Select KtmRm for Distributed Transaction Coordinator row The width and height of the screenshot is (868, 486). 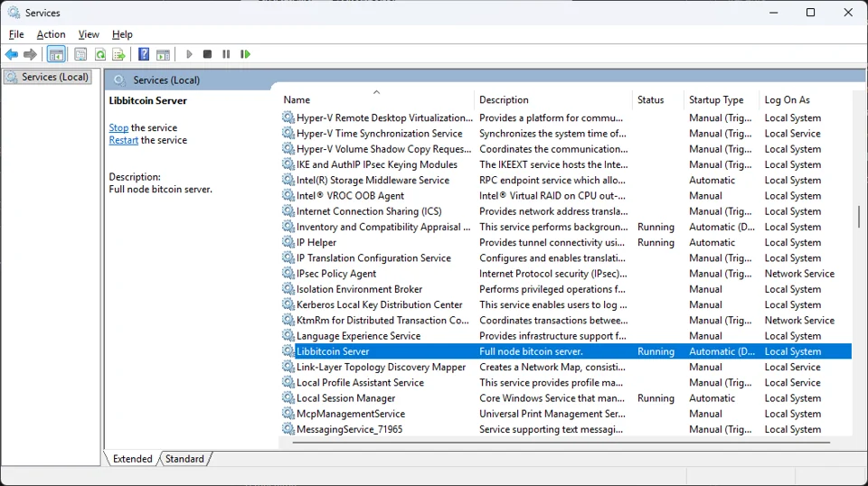(x=566, y=320)
